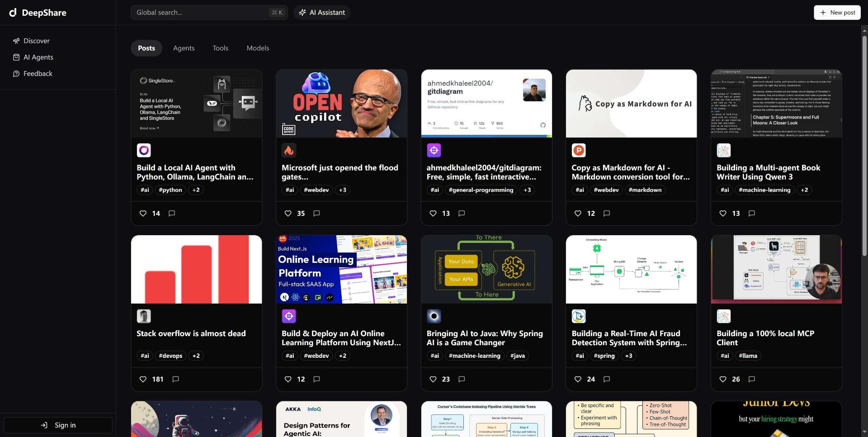
Task: Open comments on Spring AI Java post
Action: click(x=462, y=379)
